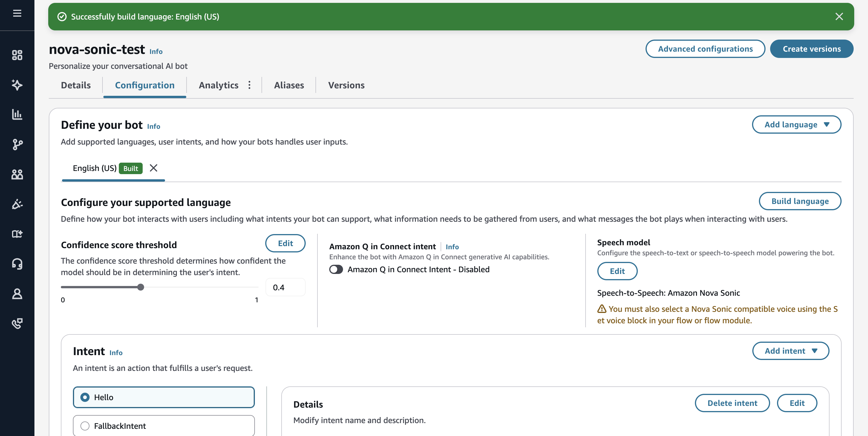Select the FallbackIntent radio button

(85, 426)
